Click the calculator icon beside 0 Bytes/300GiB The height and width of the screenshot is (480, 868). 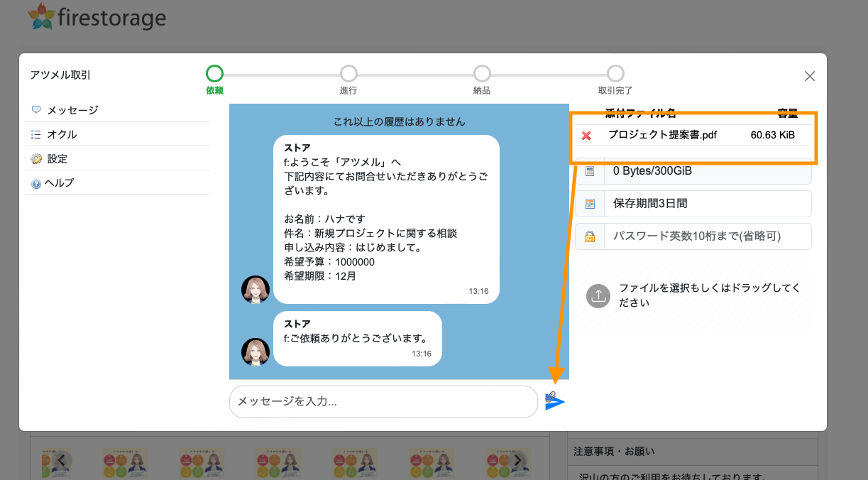[x=589, y=171]
